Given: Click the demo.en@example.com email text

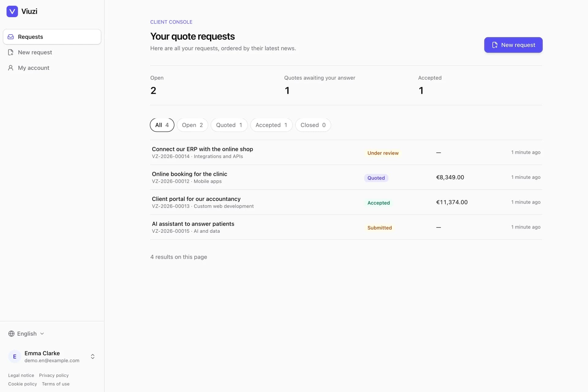Looking at the screenshot, I should pyautogui.click(x=52, y=360).
